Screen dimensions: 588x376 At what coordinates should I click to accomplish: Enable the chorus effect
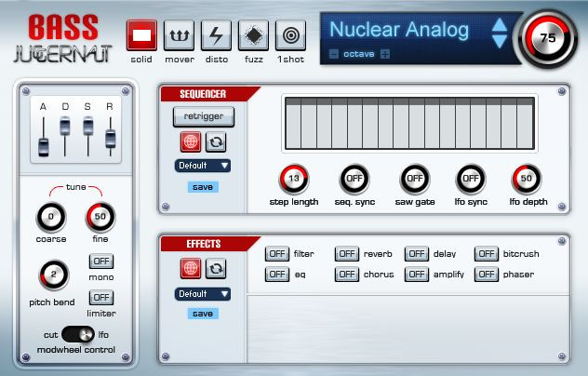tap(347, 275)
